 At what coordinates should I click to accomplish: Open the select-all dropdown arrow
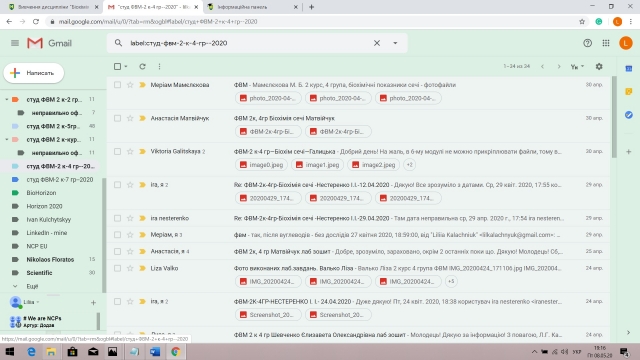tap(126, 66)
